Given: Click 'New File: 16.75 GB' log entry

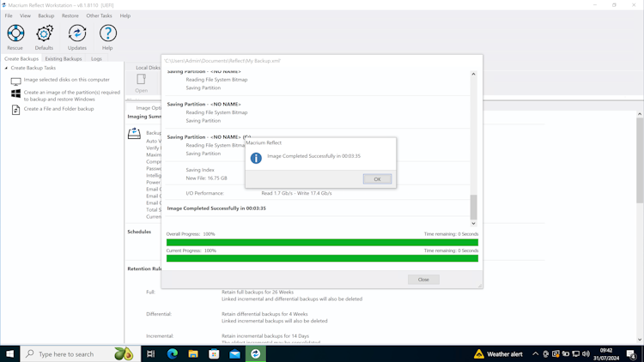Looking at the screenshot, I should pyautogui.click(x=206, y=178).
